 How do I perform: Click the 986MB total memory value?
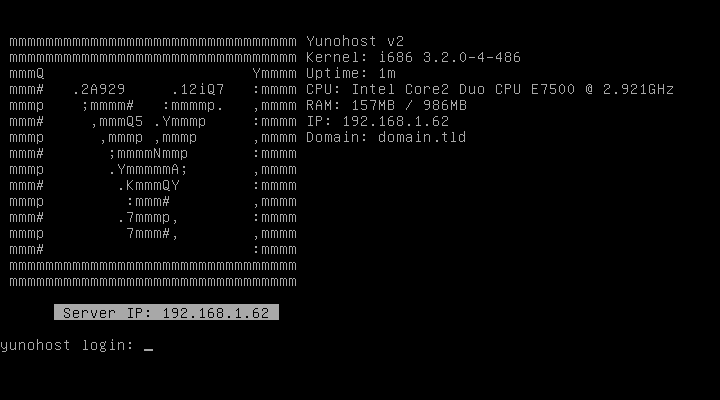click(444, 105)
